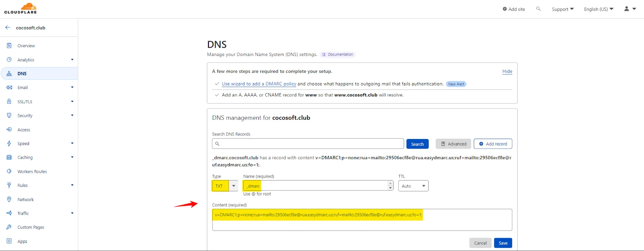Click the Custom Pages wrench icon
Screen dimensions: 644x251
tap(9, 227)
